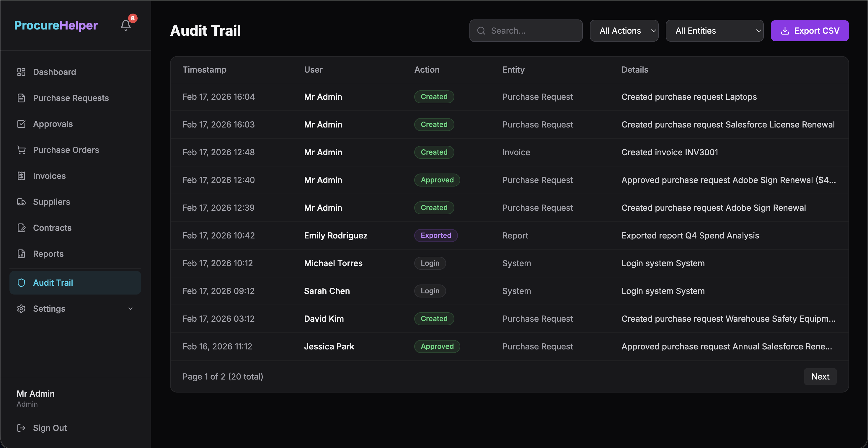Viewport: 868px width, 448px height.
Task: Click the search magnifier icon
Action: (481, 31)
